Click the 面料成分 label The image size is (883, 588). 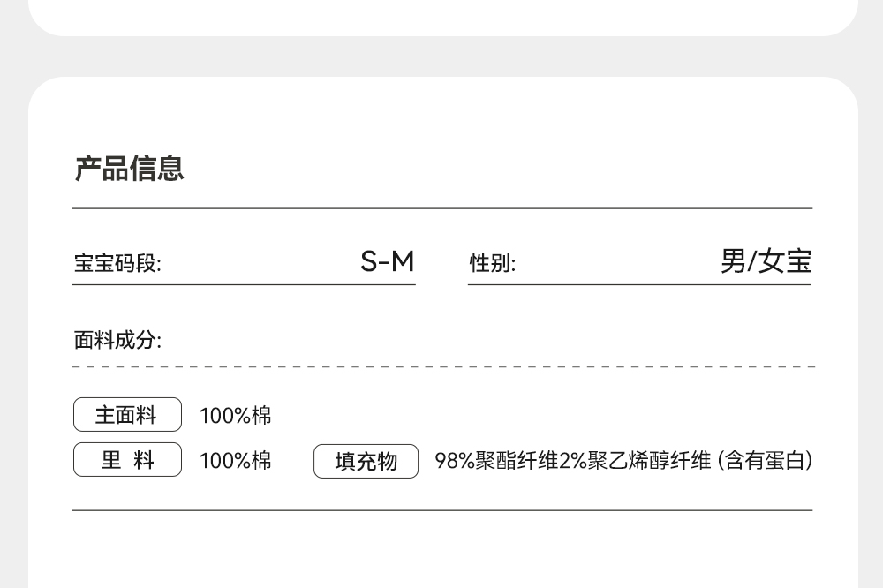tap(117, 340)
